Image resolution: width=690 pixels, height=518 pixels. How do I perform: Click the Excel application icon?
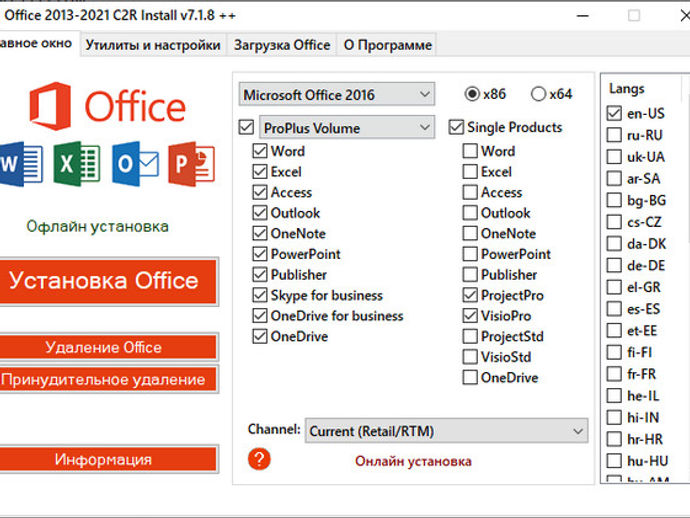(x=77, y=164)
